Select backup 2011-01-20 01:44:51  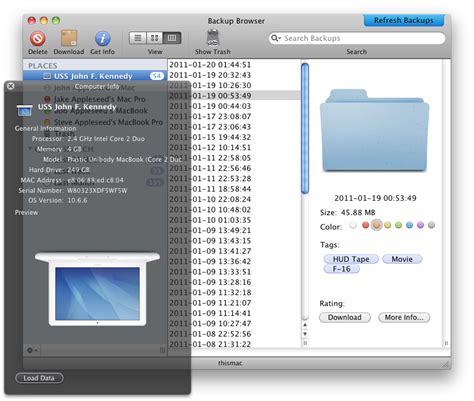(x=210, y=65)
